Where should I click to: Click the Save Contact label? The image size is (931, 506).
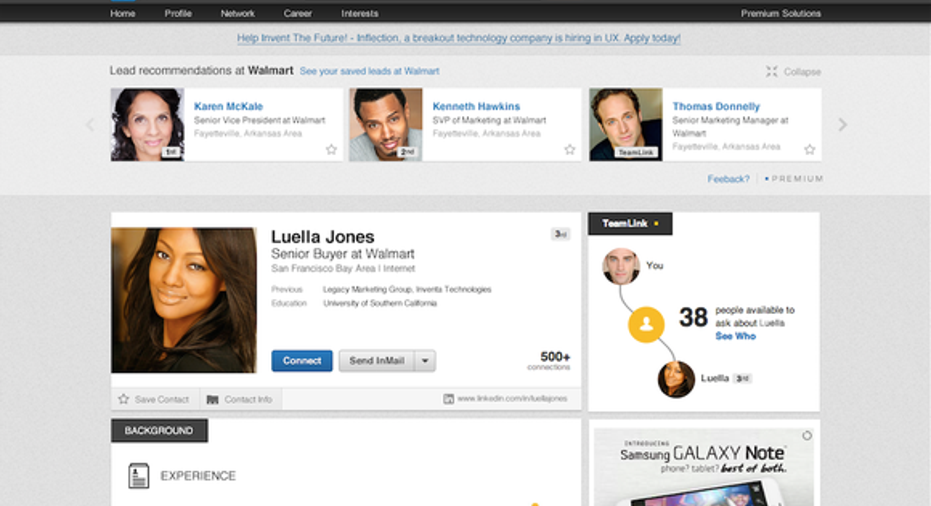162,400
